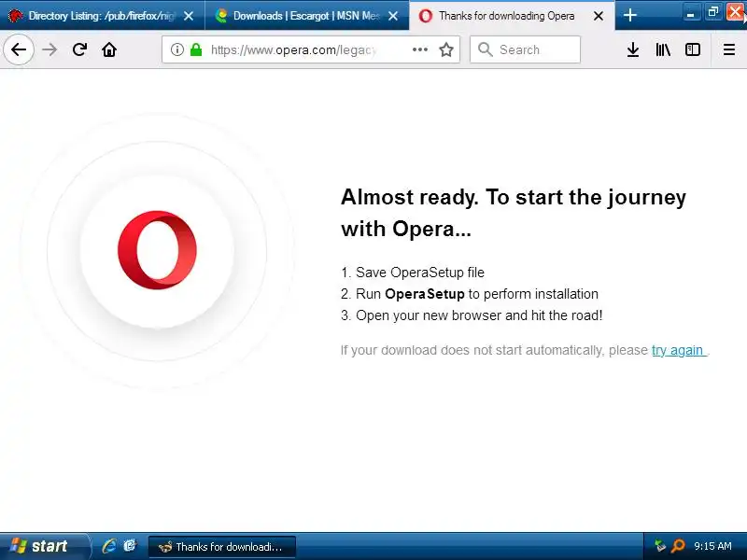Click the opera.com address bar URL
747x560 pixels.
click(x=294, y=49)
